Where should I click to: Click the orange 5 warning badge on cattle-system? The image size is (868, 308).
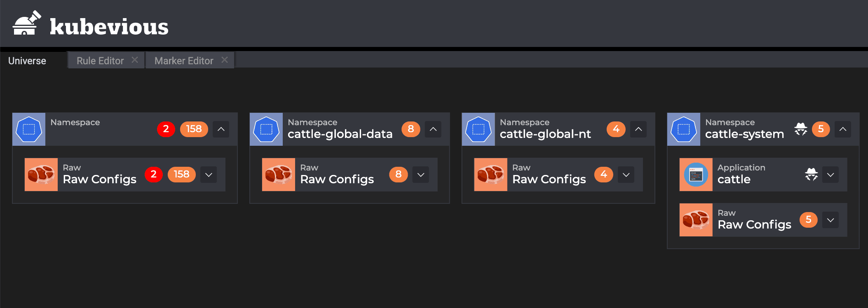[x=821, y=129]
